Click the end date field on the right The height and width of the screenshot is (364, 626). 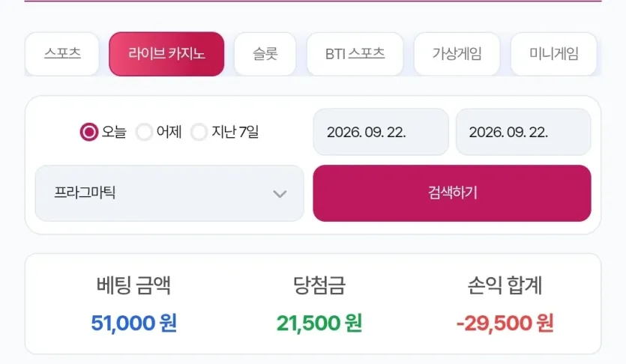(523, 132)
